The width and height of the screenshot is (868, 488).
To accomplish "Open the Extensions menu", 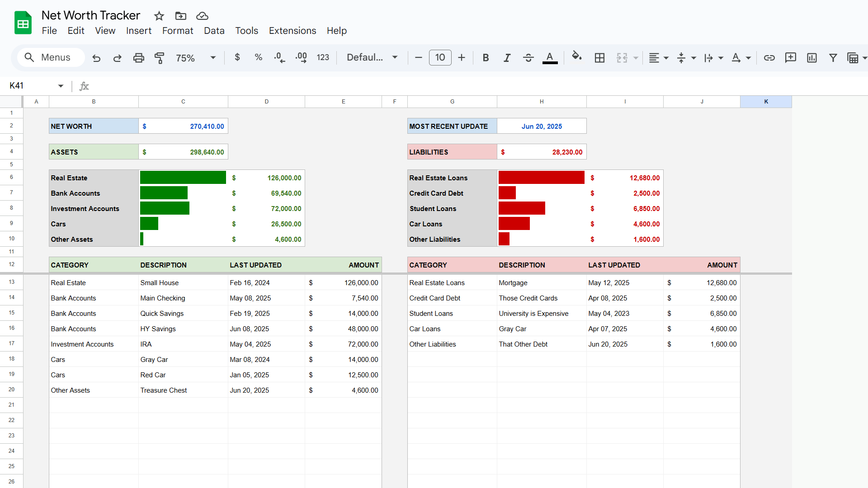I will click(292, 31).
